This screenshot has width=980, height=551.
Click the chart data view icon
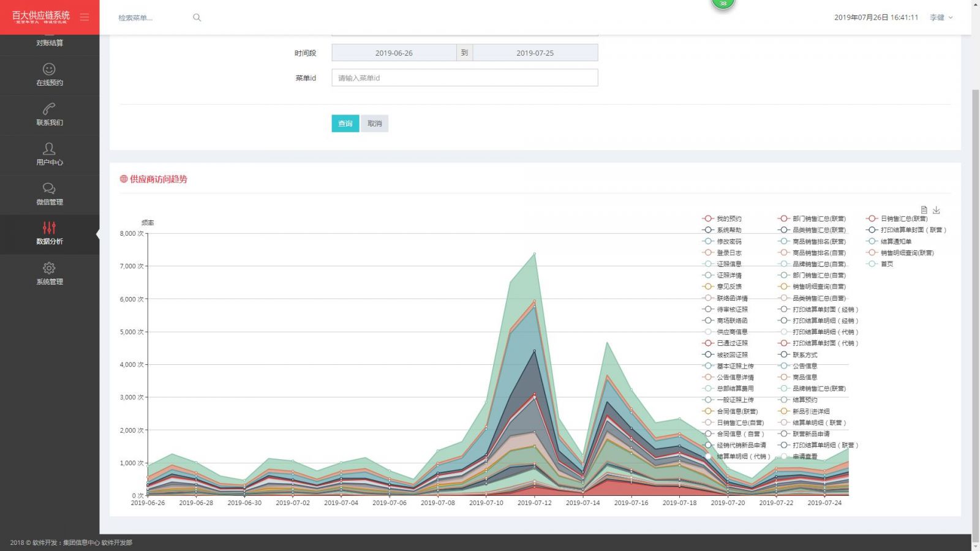tap(924, 210)
